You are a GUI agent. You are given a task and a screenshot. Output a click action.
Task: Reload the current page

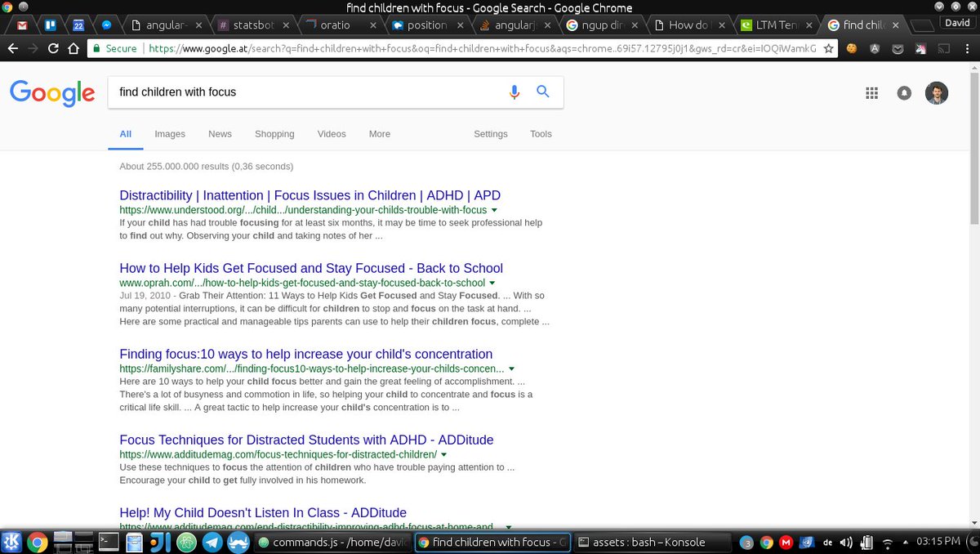(x=53, y=49)
